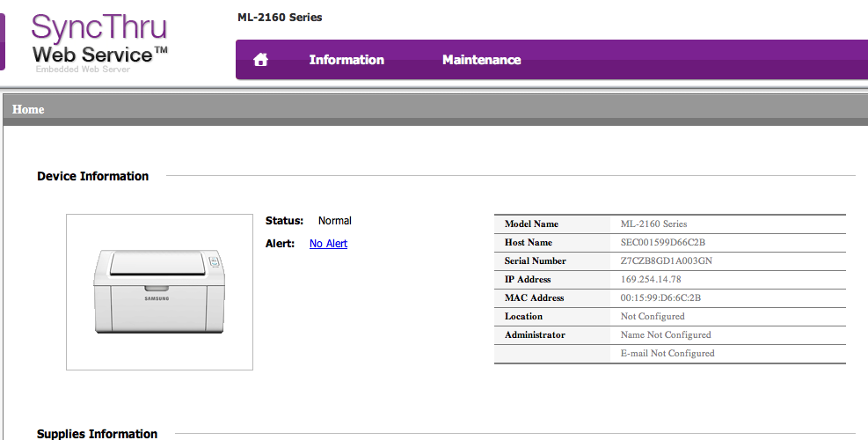Screen dimensions: 868x440
Task: Select Location value Not Configured
Action: (653, 317)
